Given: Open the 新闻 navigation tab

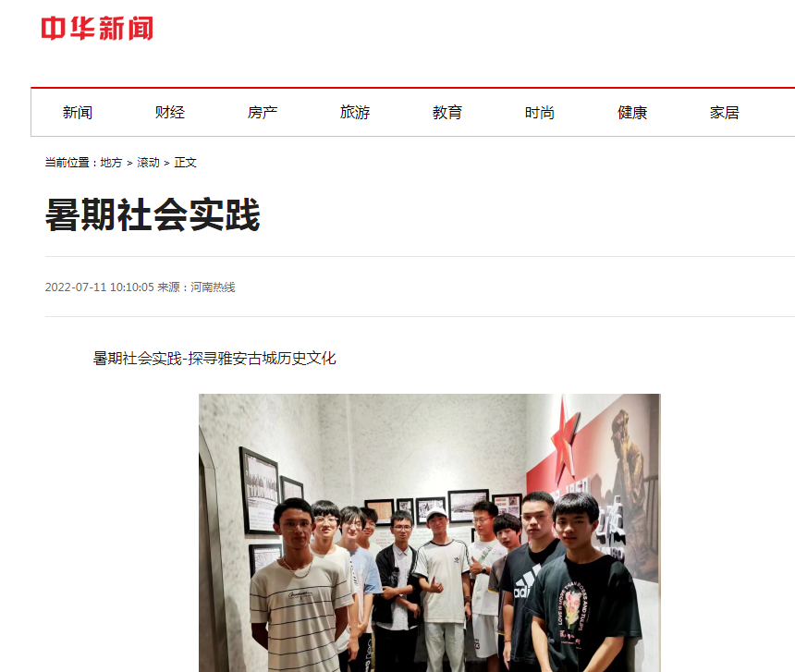Looking at the screenshot, I should pyautogui.click(x=78, y=113).
